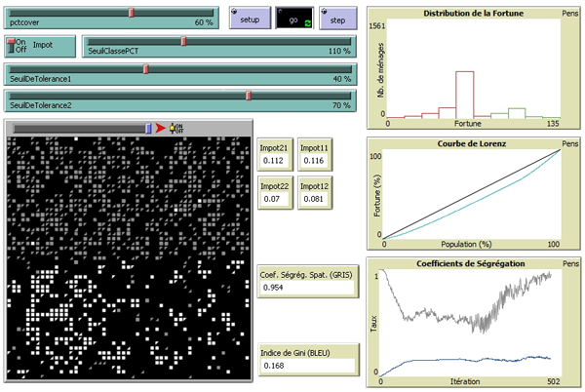Click the 135 Fortune axis maximum label
This screenshot has height=392, width=585.
553,124
